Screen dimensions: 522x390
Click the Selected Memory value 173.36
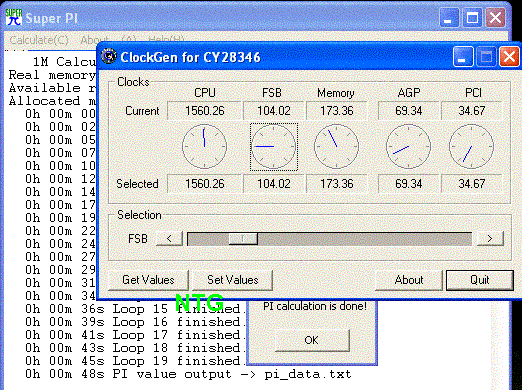(337, 184)
